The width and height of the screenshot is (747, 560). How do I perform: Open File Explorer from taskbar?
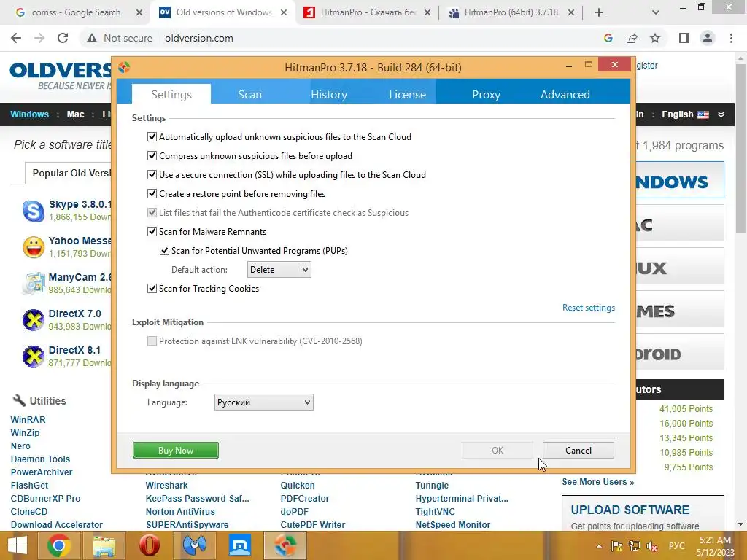point(104,545)
